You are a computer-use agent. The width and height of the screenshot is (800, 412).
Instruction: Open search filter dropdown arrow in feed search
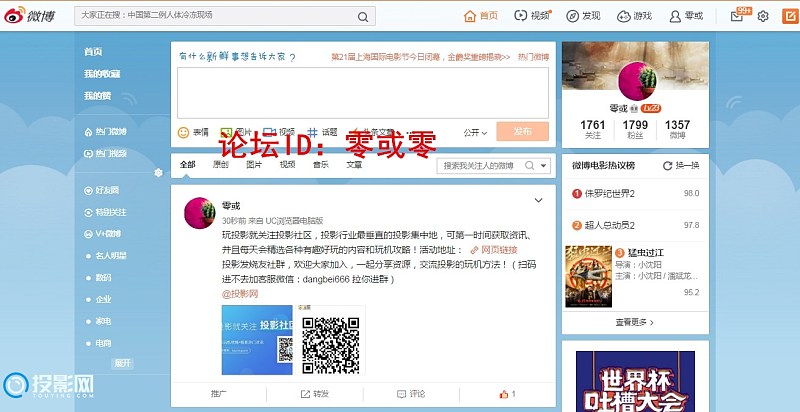(544, 166)
